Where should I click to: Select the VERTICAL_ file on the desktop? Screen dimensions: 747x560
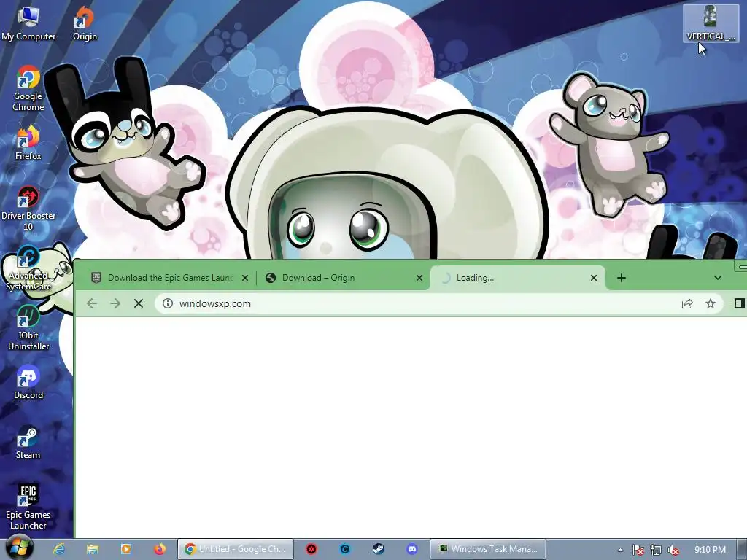click(711, 23)
